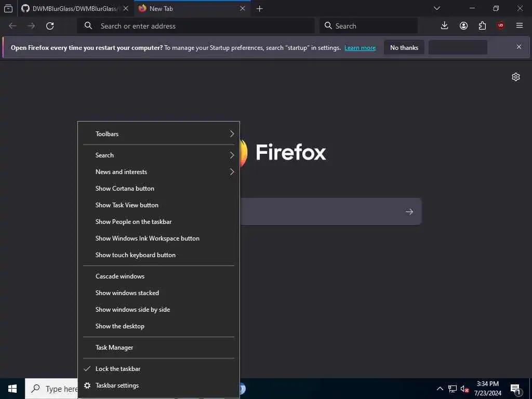
Task: Open Taskbar settings
Action: point(159,385)
